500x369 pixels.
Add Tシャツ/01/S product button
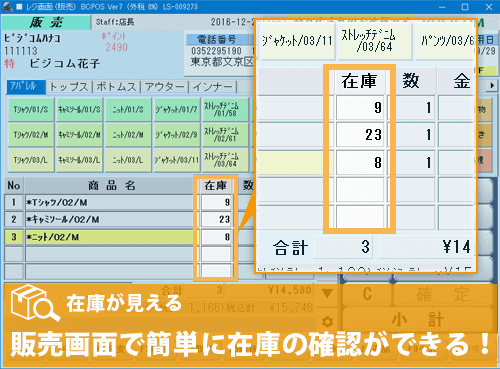31,109
